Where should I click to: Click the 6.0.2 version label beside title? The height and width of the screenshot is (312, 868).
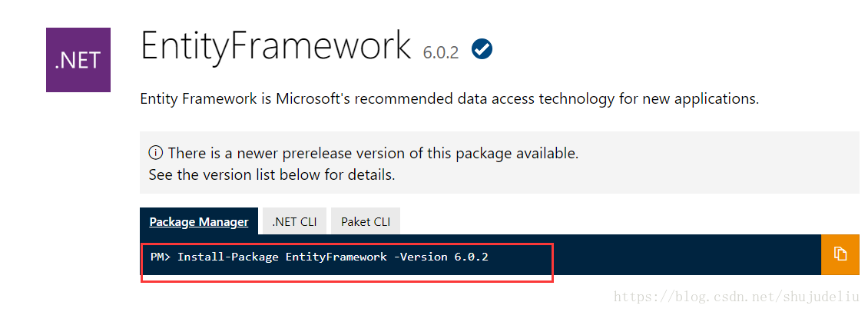[x=441, y=53]
